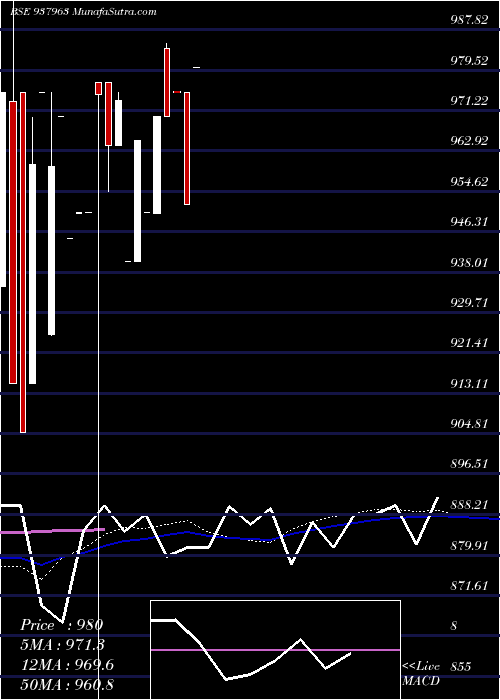Click the 938.01 price axis label
This screenshot has width=500, height=700.
point(468,262)
